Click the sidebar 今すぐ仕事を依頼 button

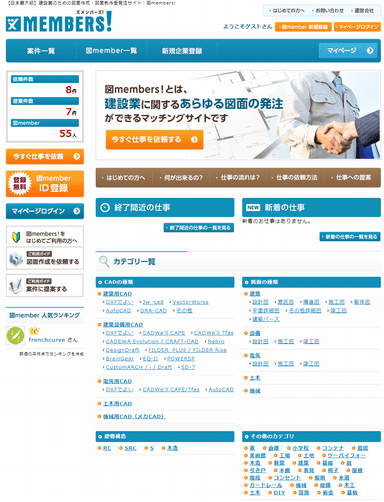[45, 157]
